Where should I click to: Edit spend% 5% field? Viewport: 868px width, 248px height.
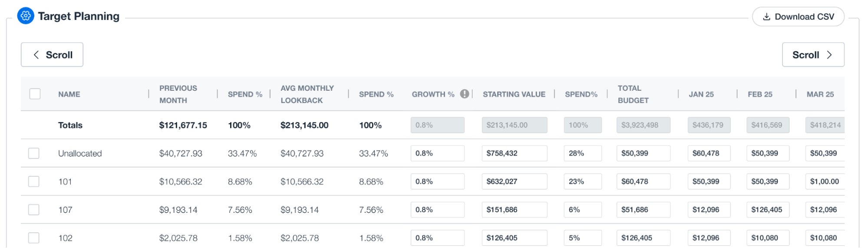point(583,238)
